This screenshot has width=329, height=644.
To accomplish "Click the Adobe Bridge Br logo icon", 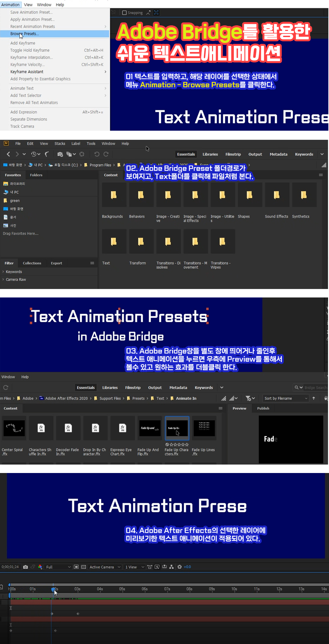I will click(6, 143).
